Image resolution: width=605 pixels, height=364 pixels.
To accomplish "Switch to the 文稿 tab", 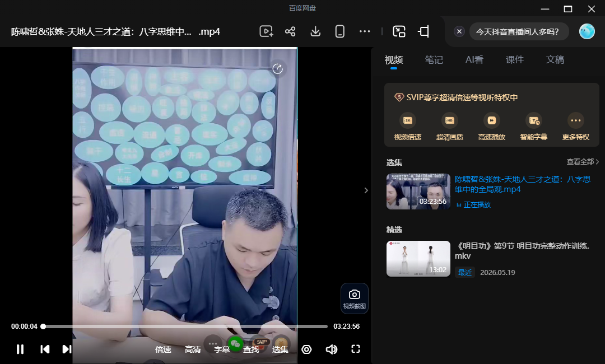I will point(555,60).
